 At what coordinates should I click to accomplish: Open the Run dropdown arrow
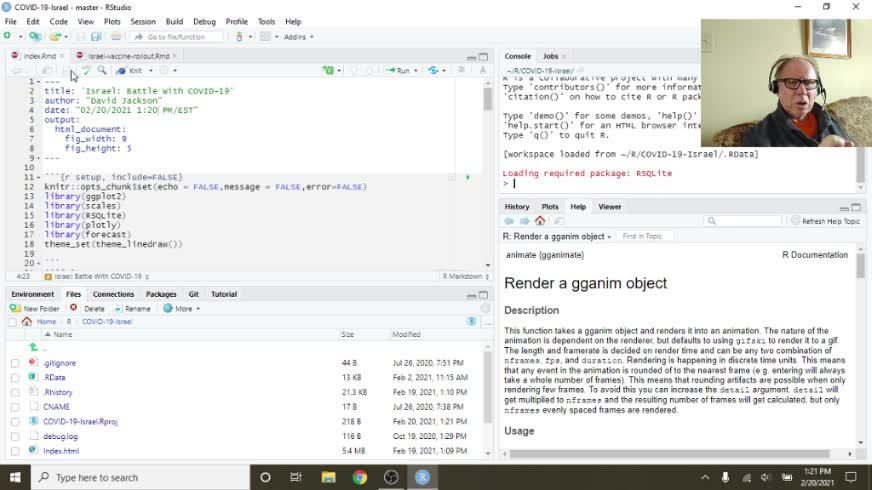click(415, 71)
